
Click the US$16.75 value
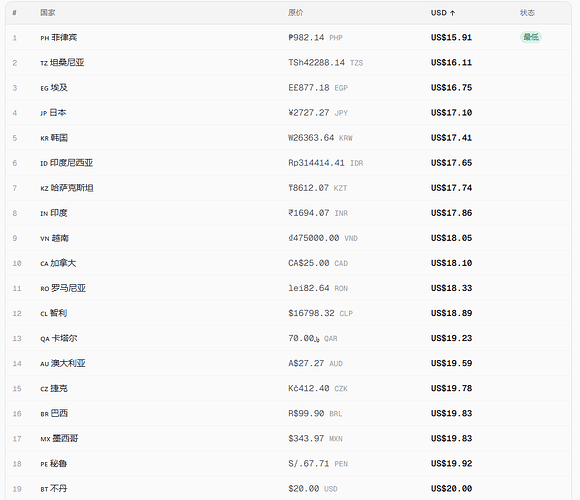click(451, 88)
